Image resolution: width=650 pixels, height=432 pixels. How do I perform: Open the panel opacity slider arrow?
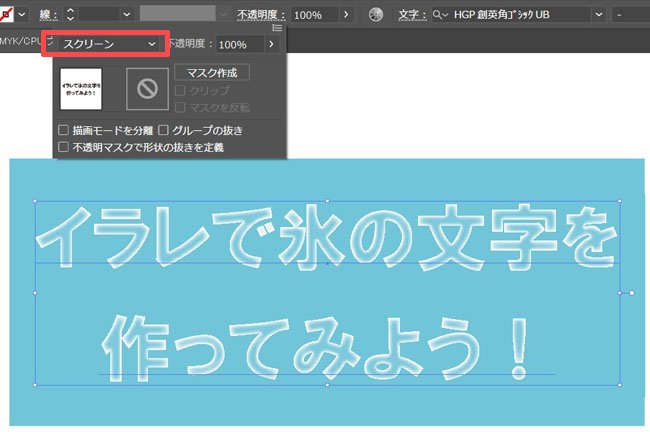point(272,44)
